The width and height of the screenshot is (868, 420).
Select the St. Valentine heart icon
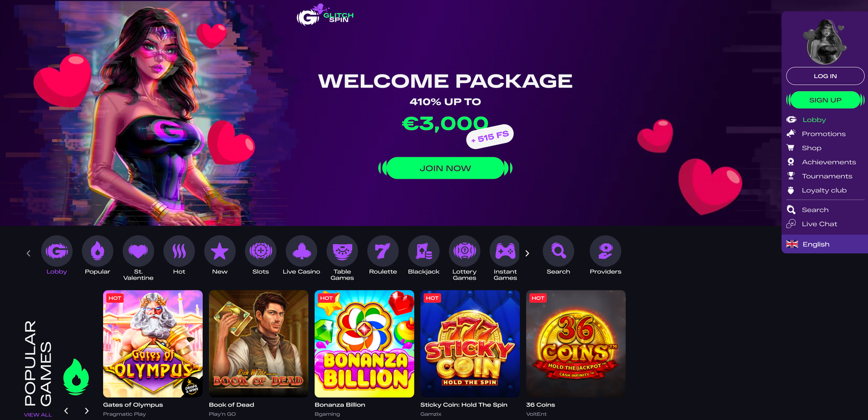point(138,251)
